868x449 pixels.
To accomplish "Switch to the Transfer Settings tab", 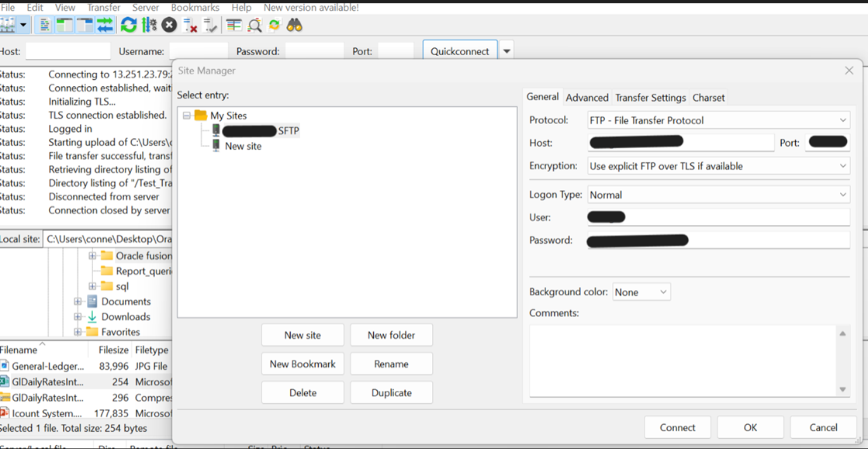I will pos(651,98).
